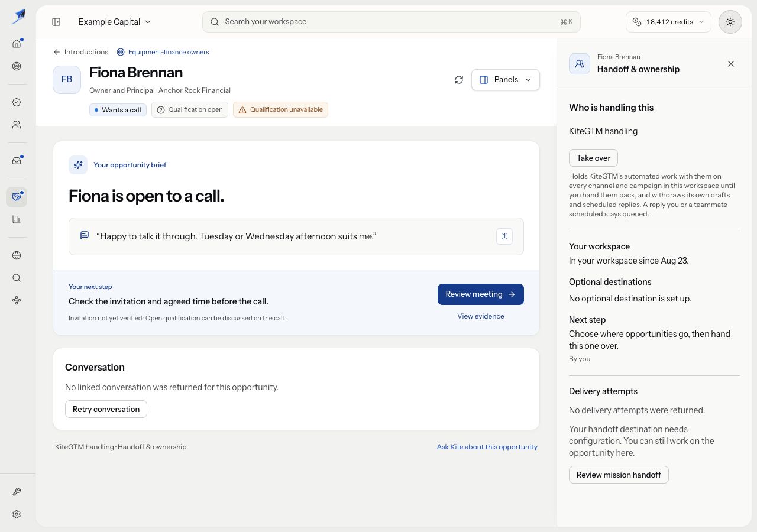Open the inbox icon in the sidebar
The height and width of the screenshot is (532, 757).
click(17, 161)
